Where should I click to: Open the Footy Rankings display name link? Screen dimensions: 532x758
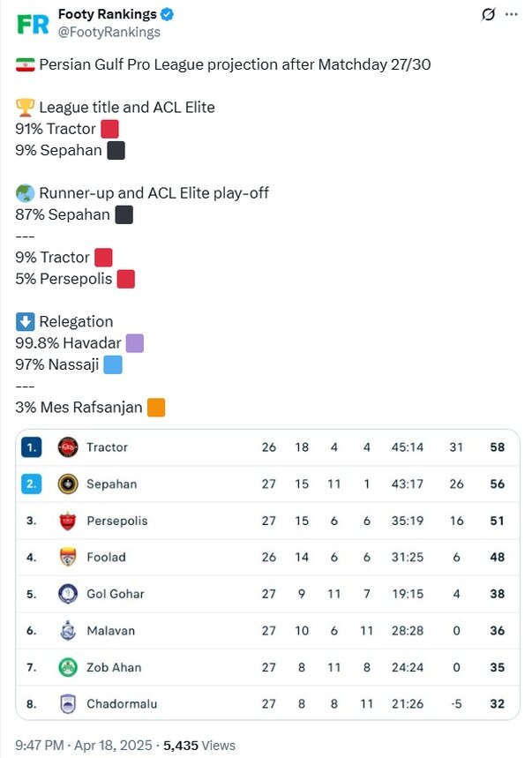[x=107, y=14]
